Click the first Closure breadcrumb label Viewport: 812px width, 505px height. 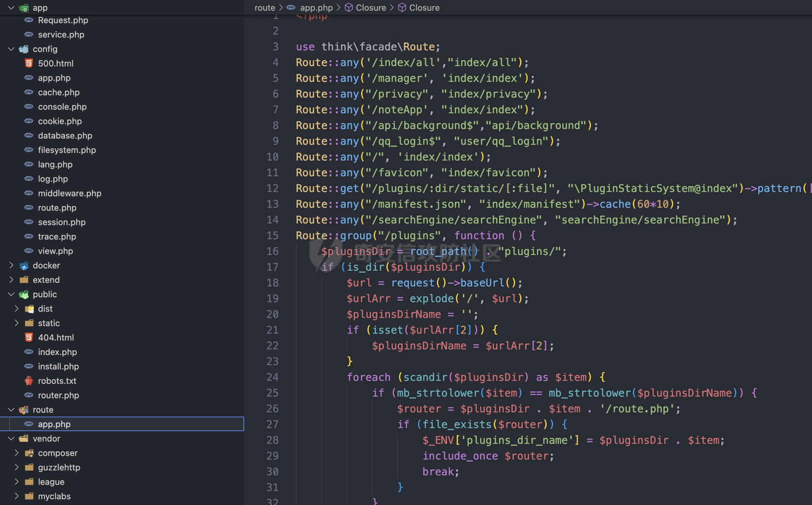[371, 8]
